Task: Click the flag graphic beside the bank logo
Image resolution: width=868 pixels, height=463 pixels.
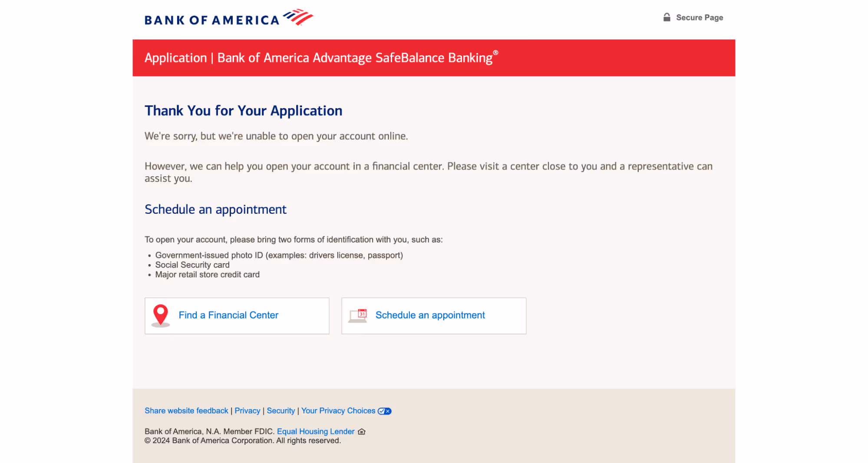Action: click(x=297, y=17)
